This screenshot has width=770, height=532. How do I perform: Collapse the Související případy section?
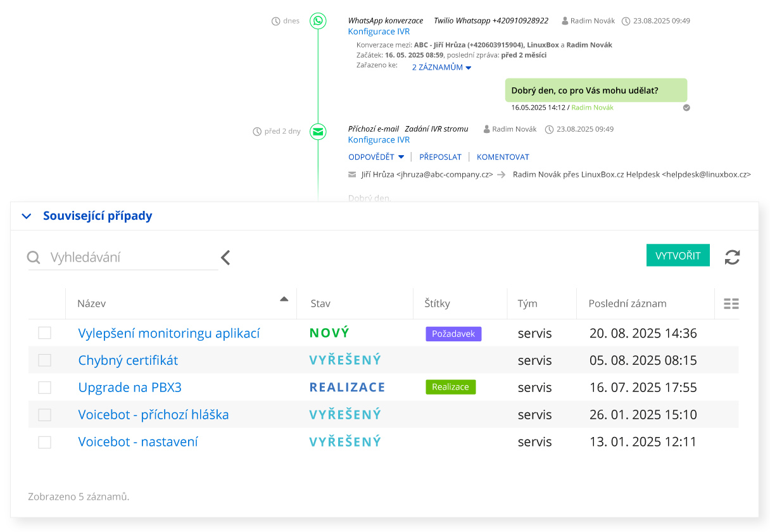point(27,216)
